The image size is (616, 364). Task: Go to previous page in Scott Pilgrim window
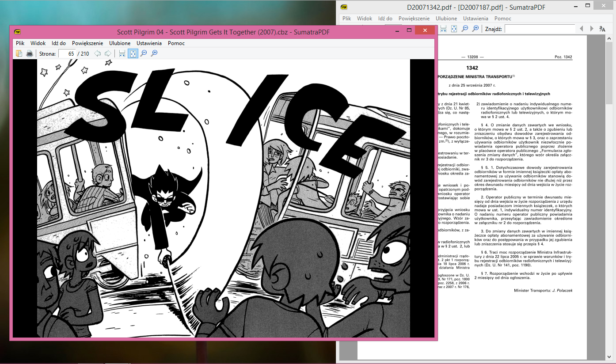click(x=98, y=53)
